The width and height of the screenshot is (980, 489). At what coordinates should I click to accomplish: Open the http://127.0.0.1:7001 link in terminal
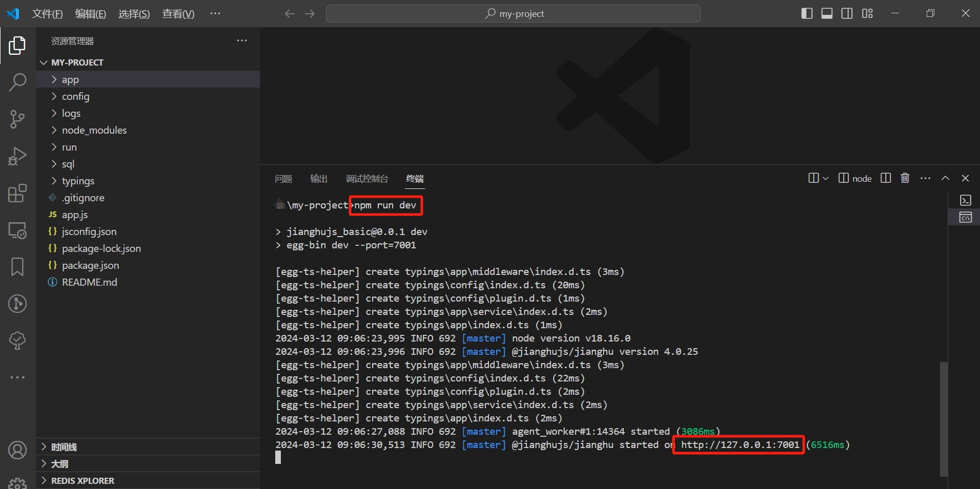[x=740, y=445]
